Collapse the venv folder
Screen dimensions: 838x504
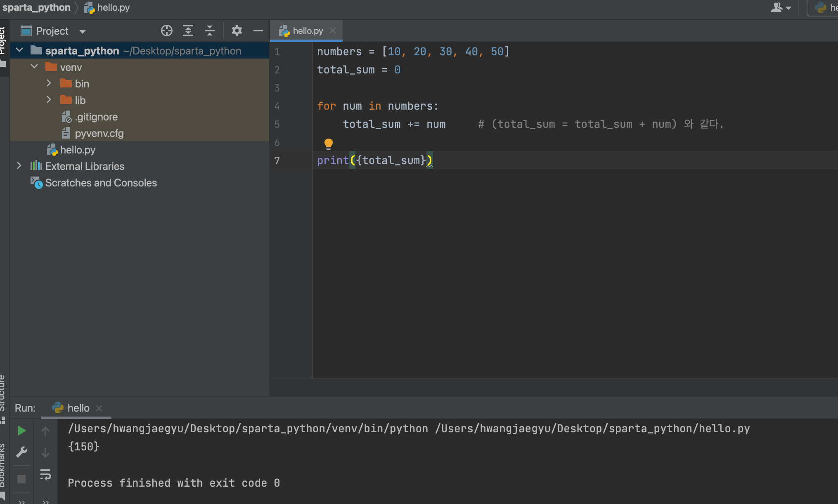[x=34, y=67]
